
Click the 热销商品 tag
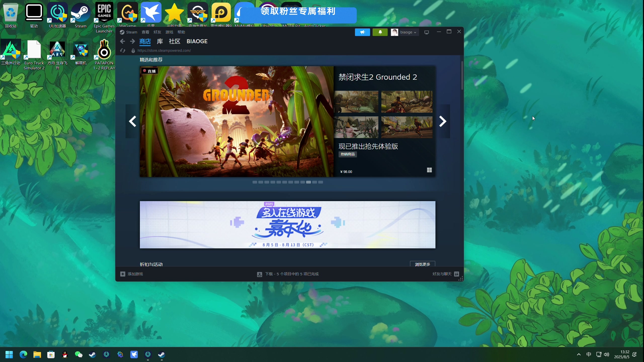coord(348,154)
